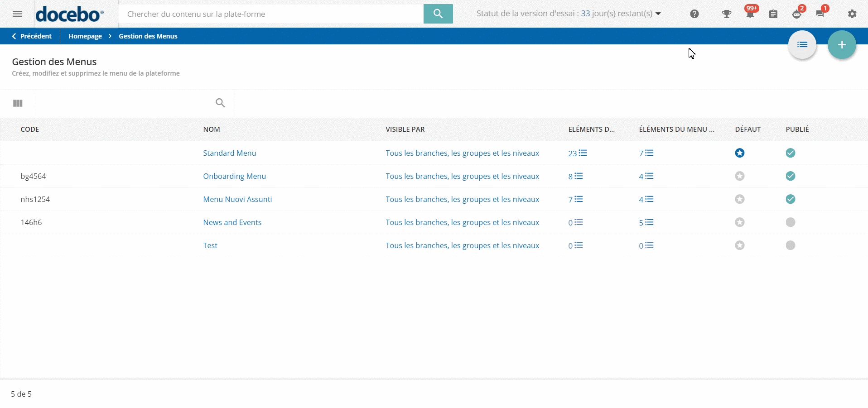Open the News and Events link
Screen dimensions: 868x408
[232, 222]
